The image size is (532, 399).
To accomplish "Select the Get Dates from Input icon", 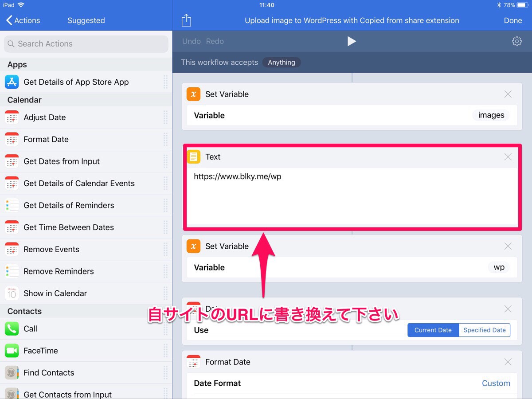I will [12, 161].
